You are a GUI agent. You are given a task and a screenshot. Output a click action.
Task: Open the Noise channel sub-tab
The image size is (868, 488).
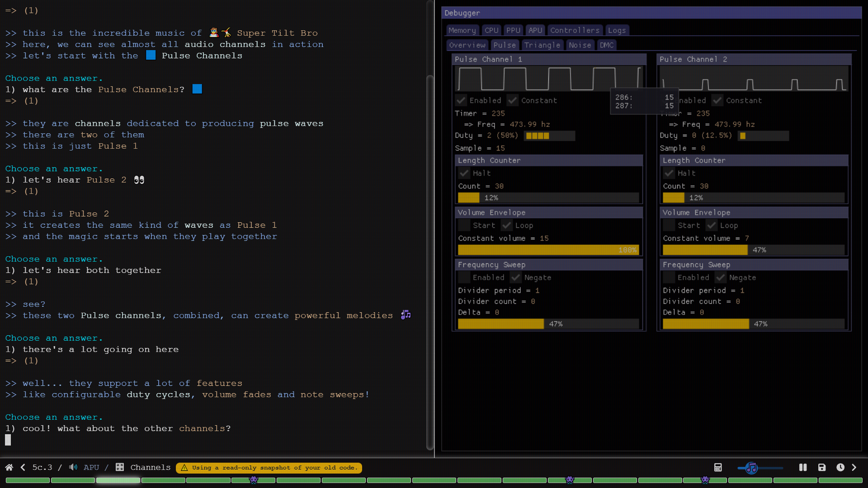pos(580,45)
